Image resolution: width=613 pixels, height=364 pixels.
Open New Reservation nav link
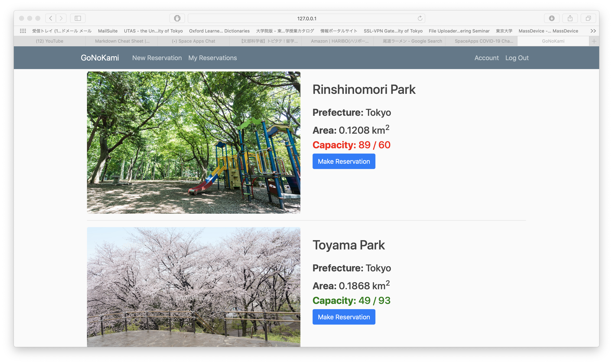[157, 58]
